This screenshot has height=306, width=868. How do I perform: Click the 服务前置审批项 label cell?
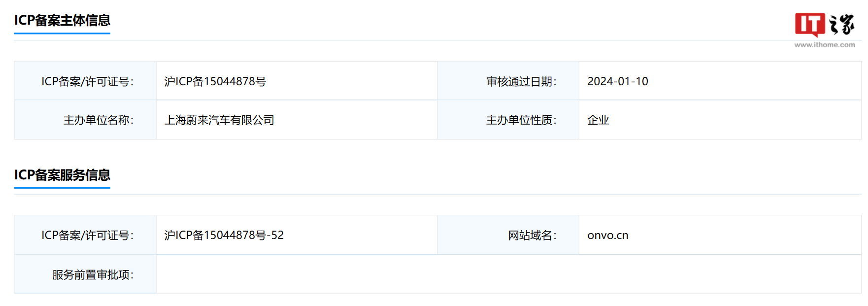pos(93,275)
